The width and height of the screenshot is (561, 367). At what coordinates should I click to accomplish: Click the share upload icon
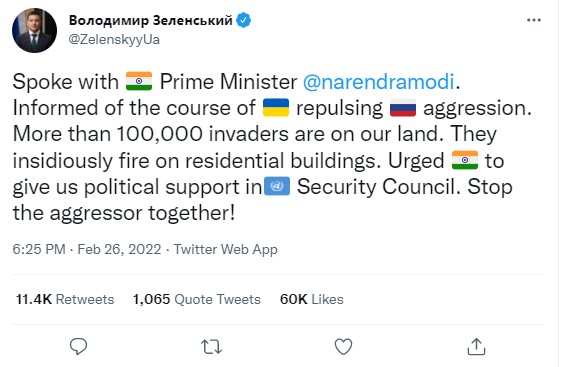476,346
